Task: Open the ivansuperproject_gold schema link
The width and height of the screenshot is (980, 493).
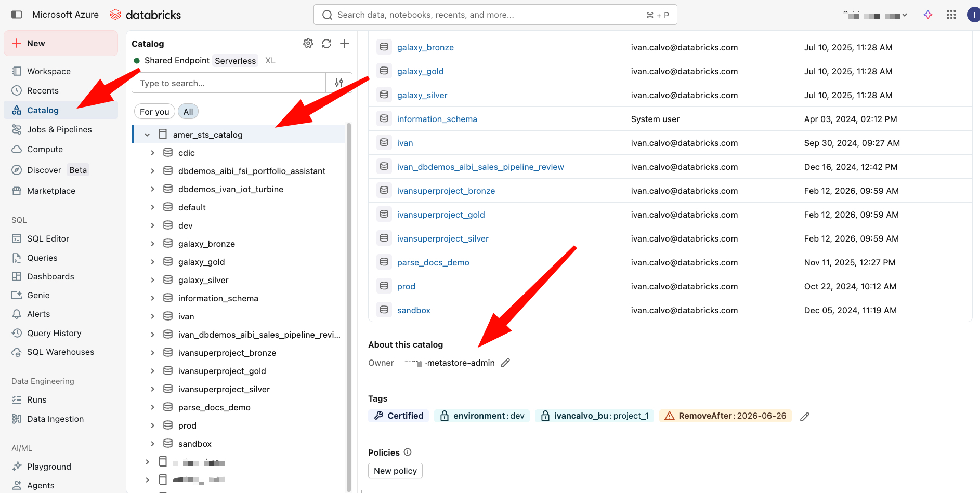Action: tap(441, 215)
